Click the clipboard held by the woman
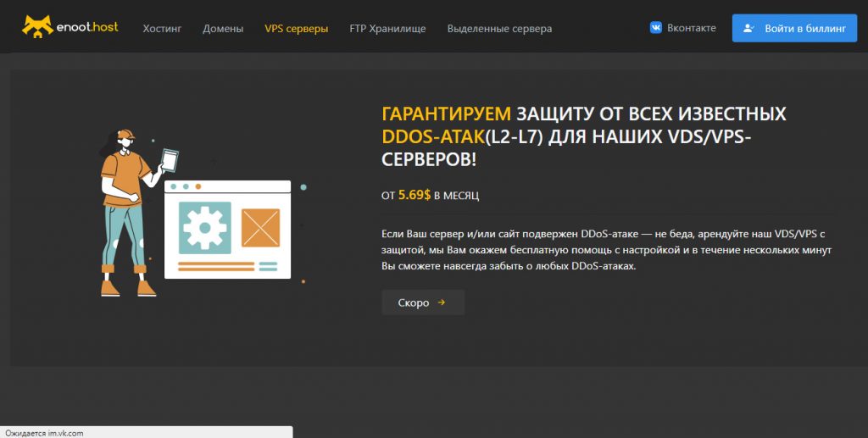 [x=170, y=159]
